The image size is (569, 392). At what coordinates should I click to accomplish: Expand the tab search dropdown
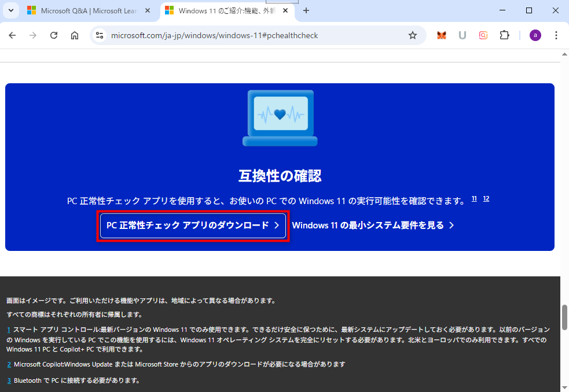tap(10, 10)
